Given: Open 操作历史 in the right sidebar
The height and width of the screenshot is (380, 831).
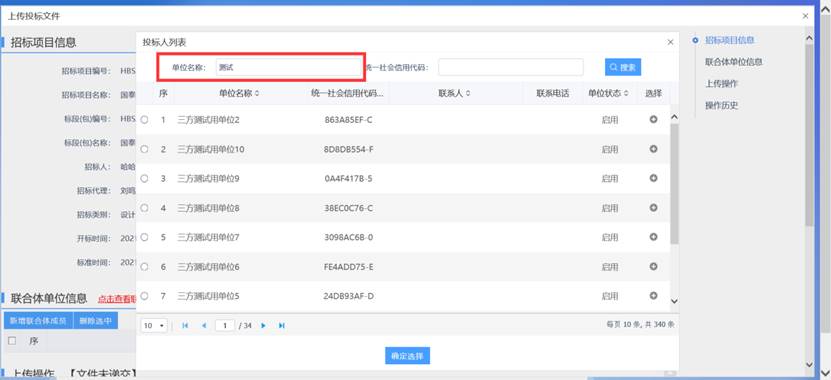Looking at the screenshot, I should (x=721, y=105).
